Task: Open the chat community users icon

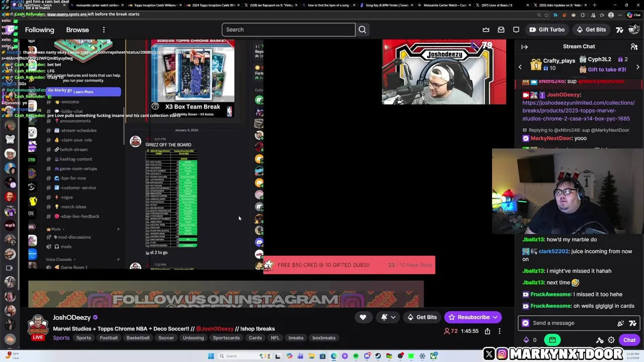Action: point(634,47)
